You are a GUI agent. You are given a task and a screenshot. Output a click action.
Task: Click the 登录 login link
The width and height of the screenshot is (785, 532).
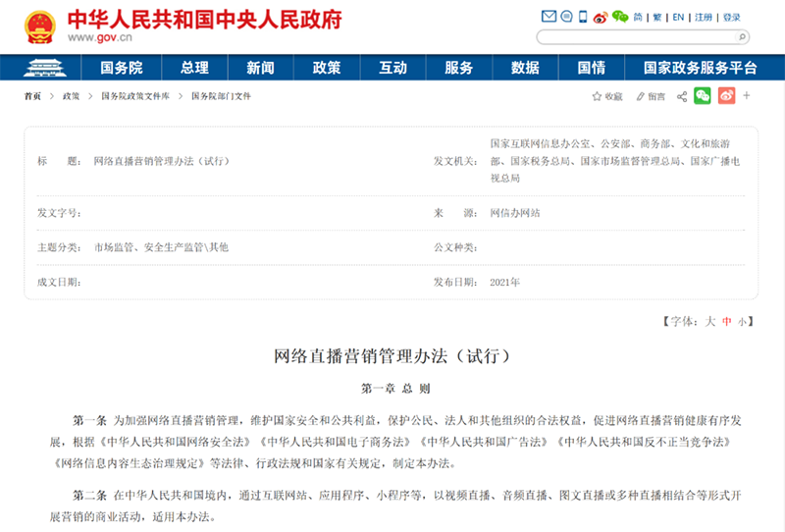[x=731, y=17]
